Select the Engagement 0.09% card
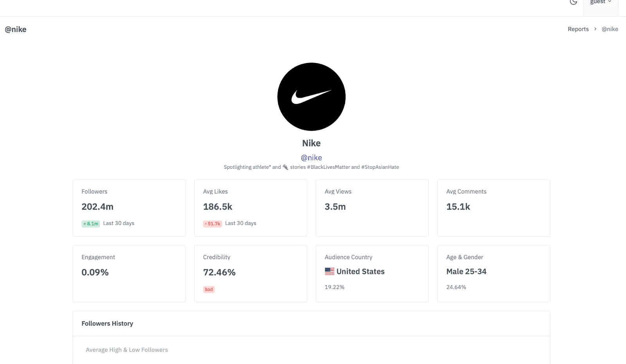Viewport: 626px width, 364px height. (x=129, y=273)
